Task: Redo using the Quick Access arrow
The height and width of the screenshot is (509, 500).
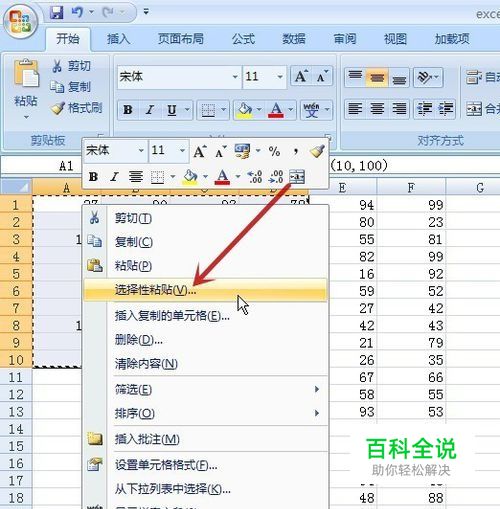Action: [x=108, y=13]
